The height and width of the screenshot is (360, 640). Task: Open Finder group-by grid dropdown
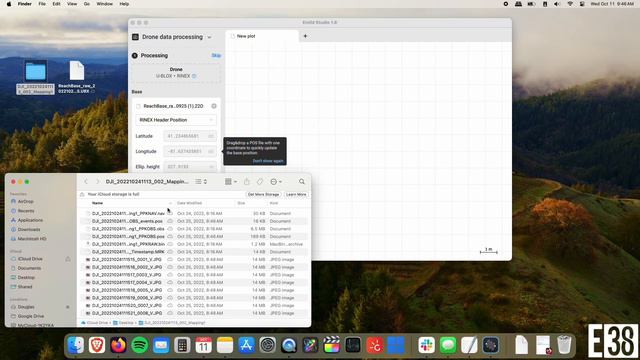point(231,182)
